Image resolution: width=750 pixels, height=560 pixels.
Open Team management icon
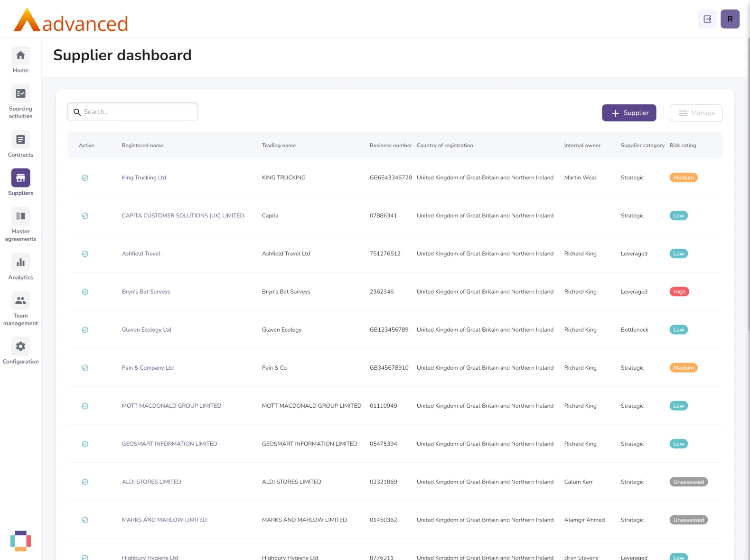[20, 301]
